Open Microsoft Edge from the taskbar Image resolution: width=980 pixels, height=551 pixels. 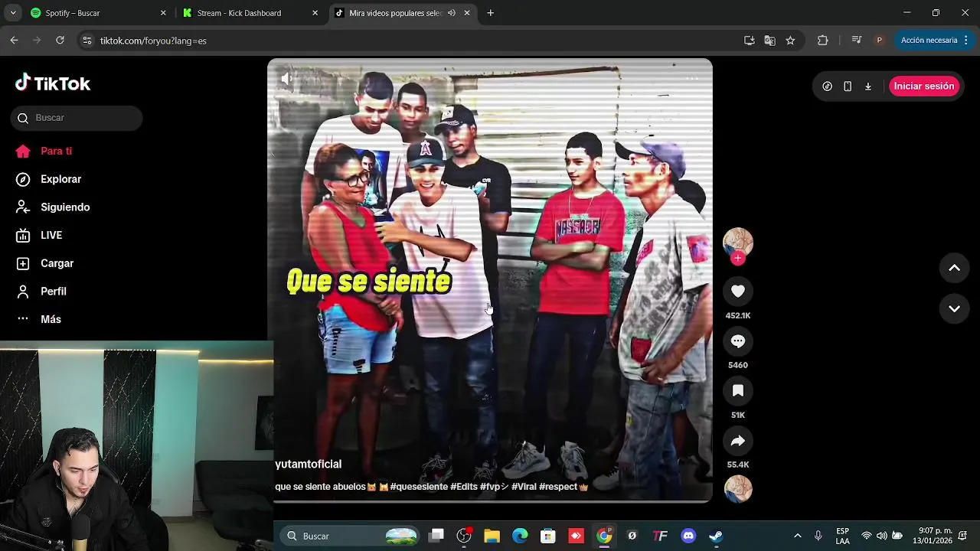click(520, 536)
